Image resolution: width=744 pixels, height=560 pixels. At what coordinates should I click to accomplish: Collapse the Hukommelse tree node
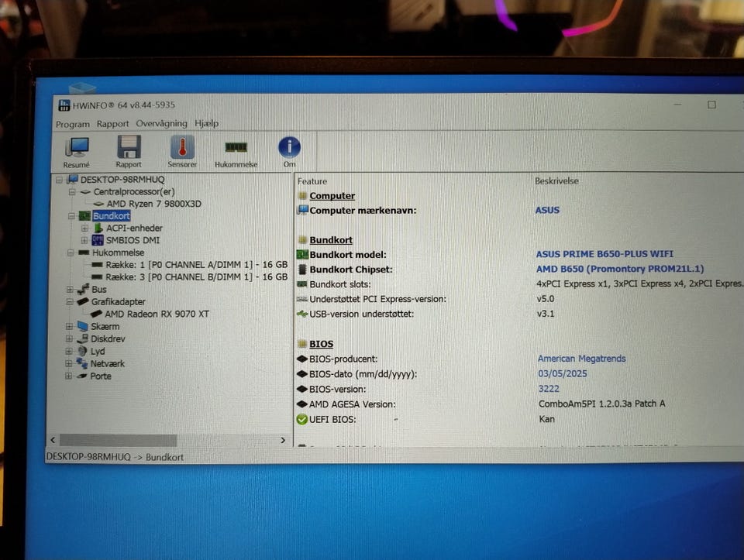[71, 253]
